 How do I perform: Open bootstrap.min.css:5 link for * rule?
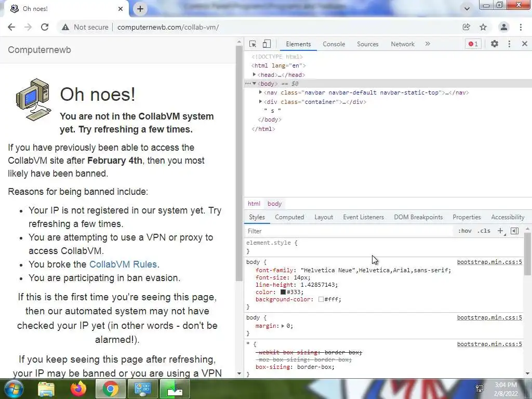click(x=489, y=344)
